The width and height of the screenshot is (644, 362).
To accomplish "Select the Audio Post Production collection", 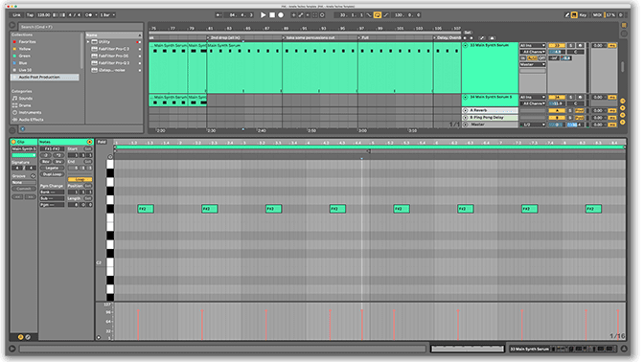I will (44, 78).
